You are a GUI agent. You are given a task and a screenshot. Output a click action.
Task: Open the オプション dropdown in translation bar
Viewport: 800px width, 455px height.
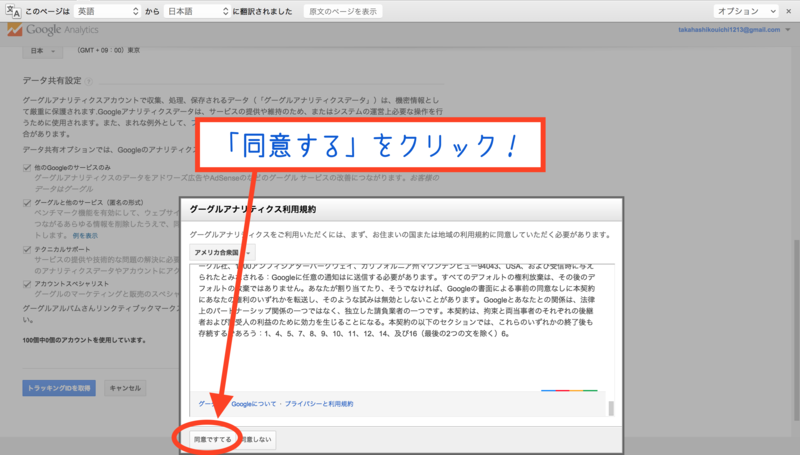coord(746,11)
